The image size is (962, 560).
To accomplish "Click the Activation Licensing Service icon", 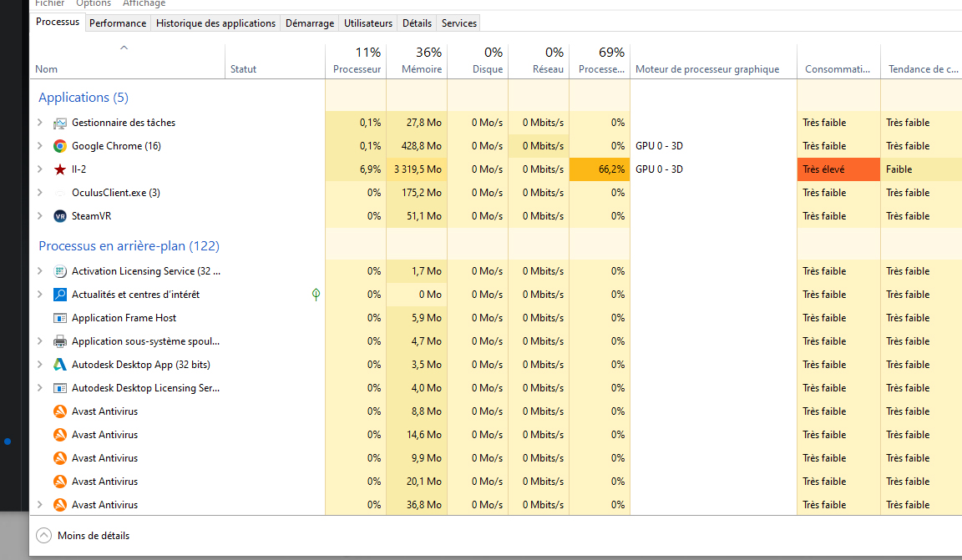I will (x=59, y=271).
